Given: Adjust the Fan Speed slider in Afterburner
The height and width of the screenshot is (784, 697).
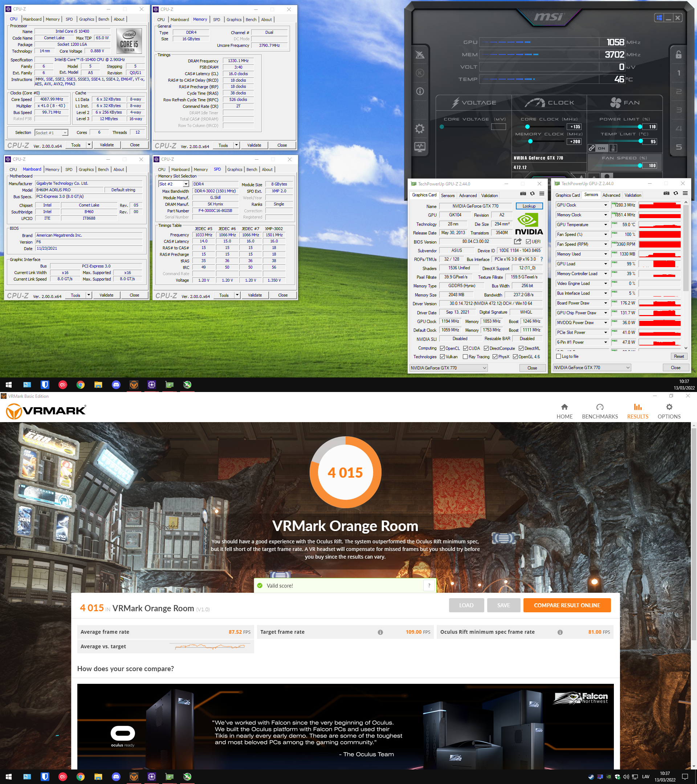Looking at the screenshot, I should [x=639, y=166].
